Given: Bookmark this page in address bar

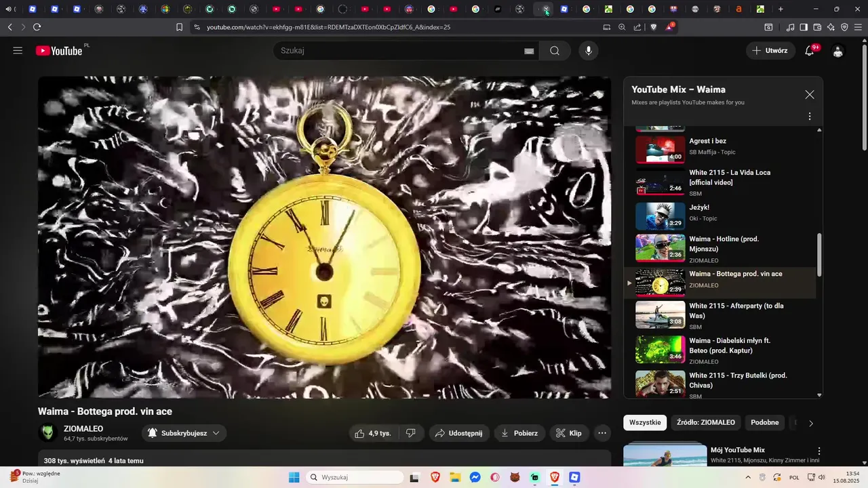Looking at the screenshot, I should [180, 27].
